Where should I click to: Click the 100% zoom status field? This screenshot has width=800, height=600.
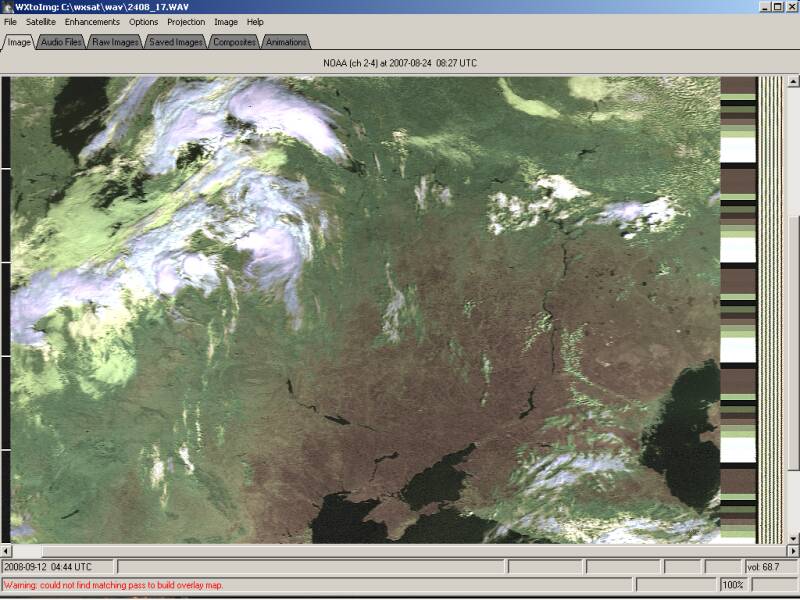click(733, 585)
